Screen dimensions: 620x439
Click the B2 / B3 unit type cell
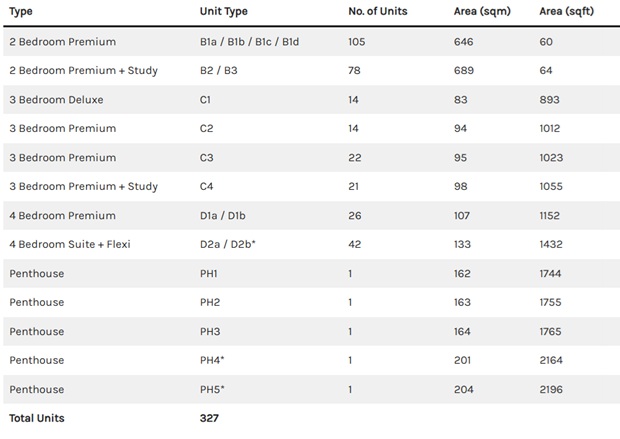219,71
